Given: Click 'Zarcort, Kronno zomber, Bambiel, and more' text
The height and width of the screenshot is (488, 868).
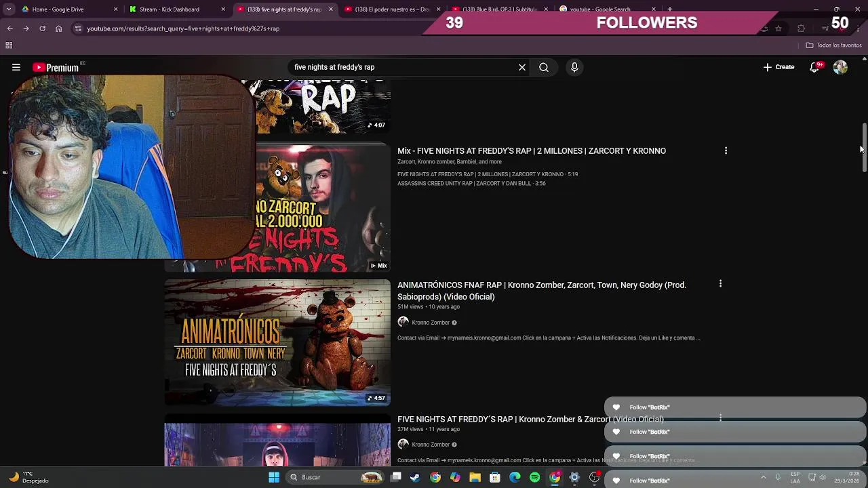Looking at the screenshot, I should (x=450, y=161).
